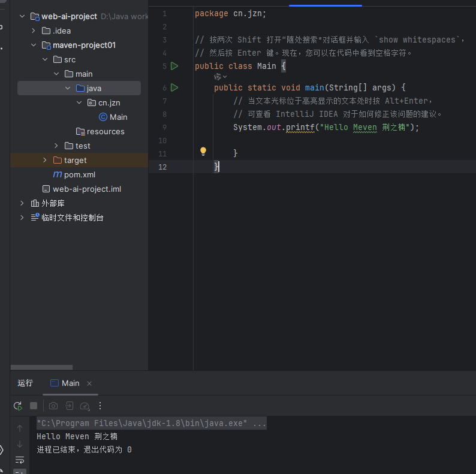Click the resources folder icon
Viewport: 476px width, 474px height.
[80, 131]
